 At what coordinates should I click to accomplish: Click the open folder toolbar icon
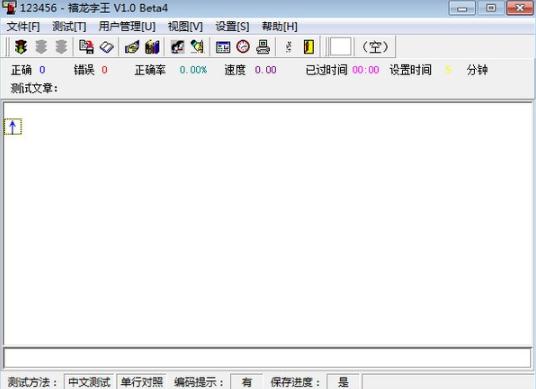[132, 47]
